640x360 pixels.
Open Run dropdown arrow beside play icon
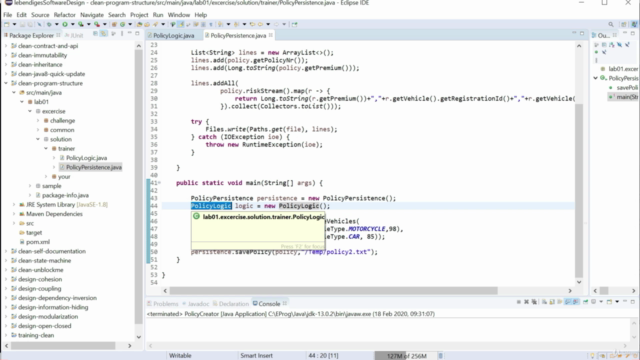click(73, 24)
